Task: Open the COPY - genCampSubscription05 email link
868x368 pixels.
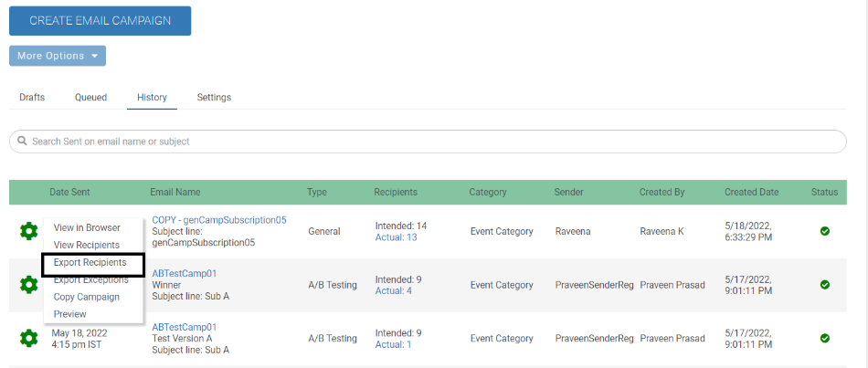Action: (x=219, y=220)
